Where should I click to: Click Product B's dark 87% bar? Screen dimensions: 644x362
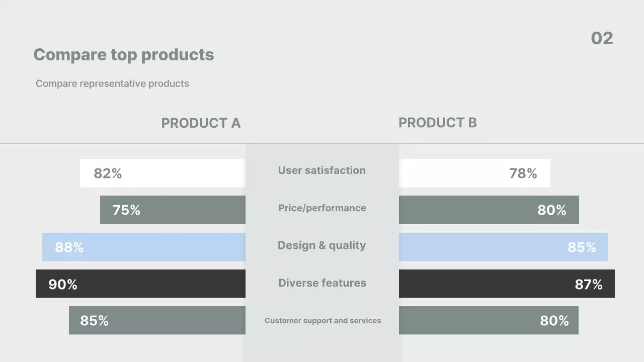(507, 284)
